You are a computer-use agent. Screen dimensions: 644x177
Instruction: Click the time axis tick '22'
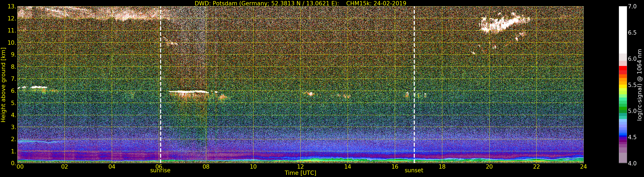(x=536, y=166)
